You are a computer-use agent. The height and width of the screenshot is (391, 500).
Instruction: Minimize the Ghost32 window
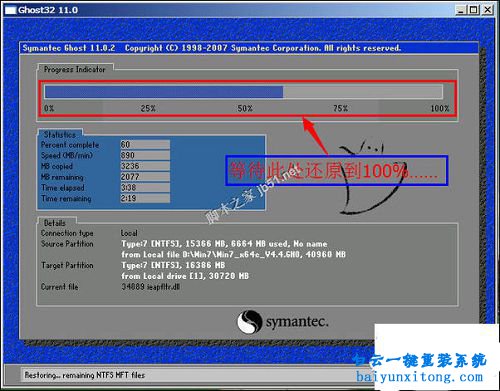pos(461,10)
